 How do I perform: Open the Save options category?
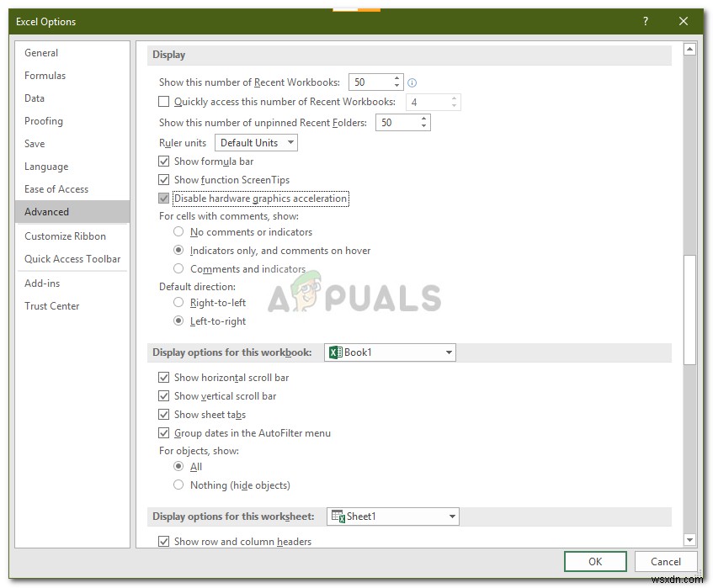click(x=72, y=144)
